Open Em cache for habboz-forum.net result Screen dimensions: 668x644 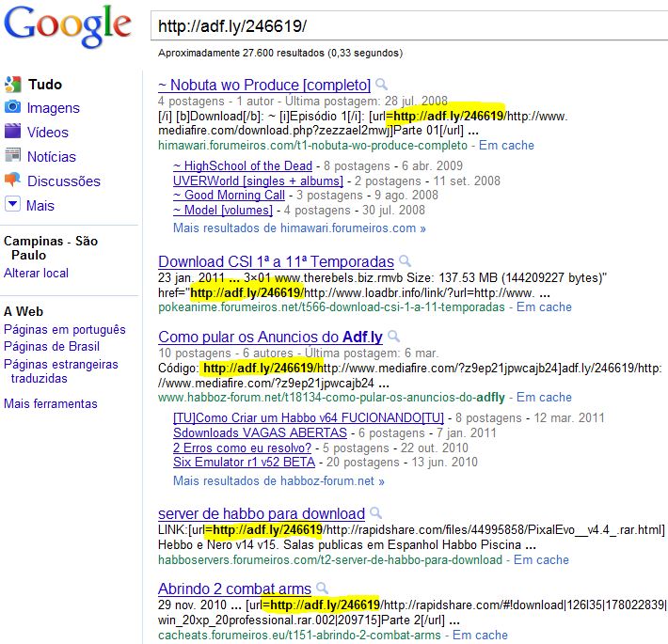tap(544, 398)
